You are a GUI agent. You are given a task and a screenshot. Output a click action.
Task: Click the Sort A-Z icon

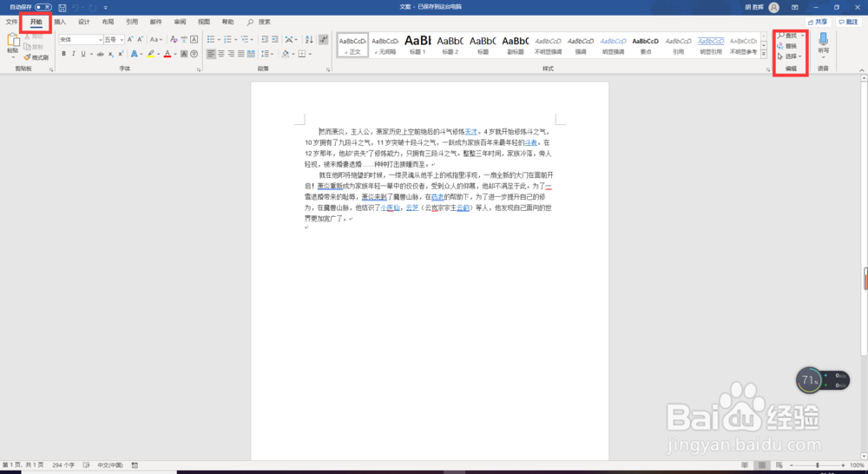point(309,39)
